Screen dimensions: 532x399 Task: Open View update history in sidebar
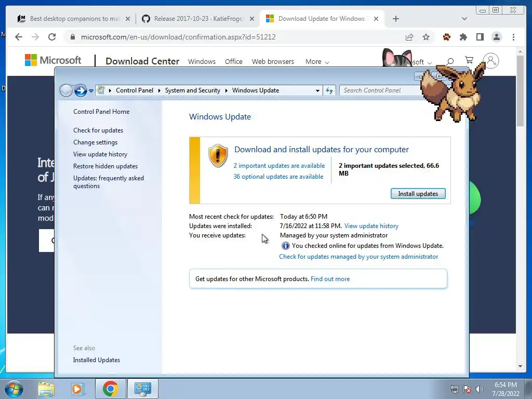100,154
